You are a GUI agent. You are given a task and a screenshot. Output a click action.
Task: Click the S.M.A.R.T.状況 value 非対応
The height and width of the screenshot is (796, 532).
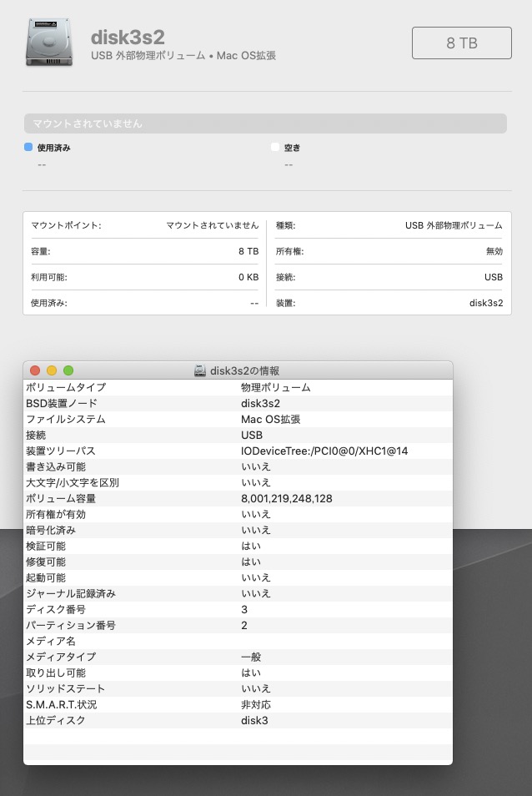tap(256, 704)
